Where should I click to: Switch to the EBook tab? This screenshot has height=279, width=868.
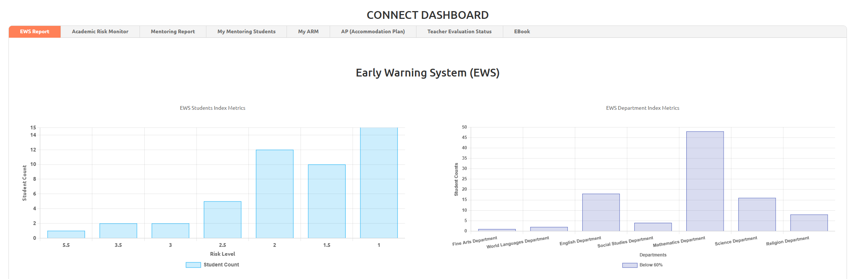pos(522,32)
